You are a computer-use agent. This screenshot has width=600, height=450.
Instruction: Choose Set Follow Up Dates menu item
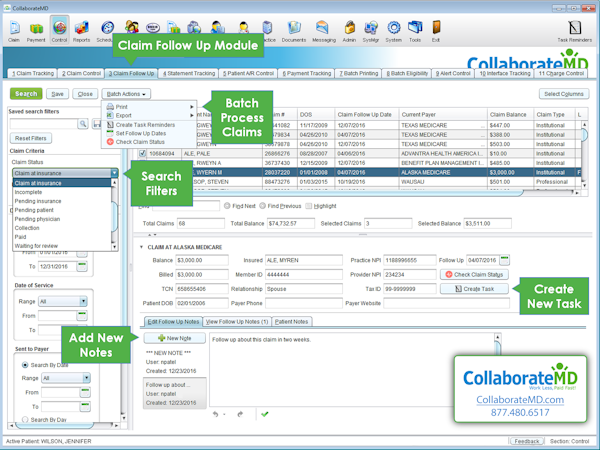tap(140, 133)
